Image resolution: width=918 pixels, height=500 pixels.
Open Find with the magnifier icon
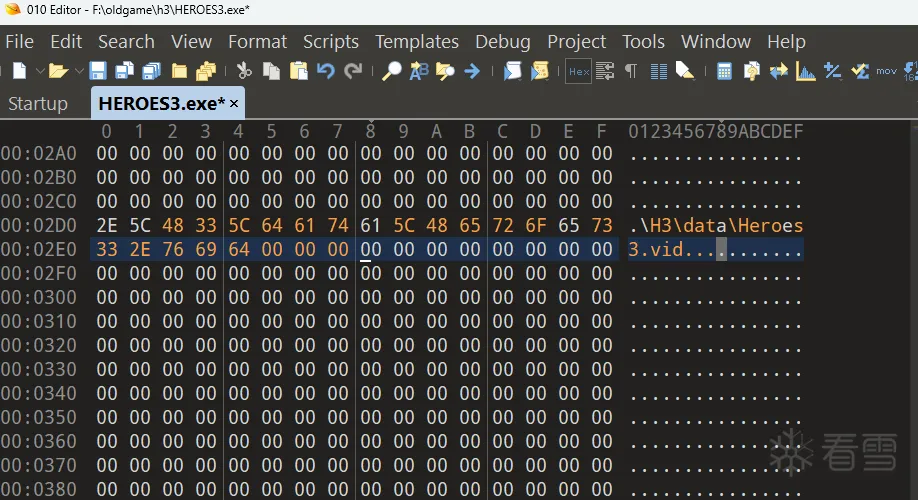[x=392, y=71]
